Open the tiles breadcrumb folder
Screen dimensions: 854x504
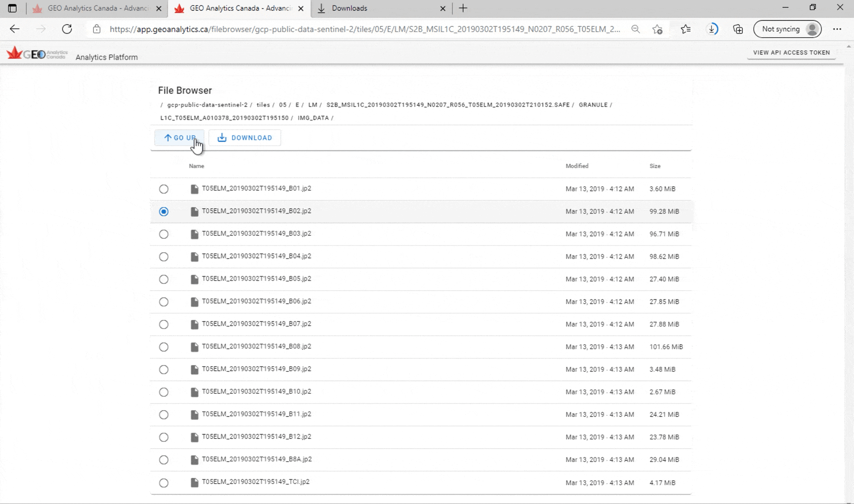pos(263,105)
